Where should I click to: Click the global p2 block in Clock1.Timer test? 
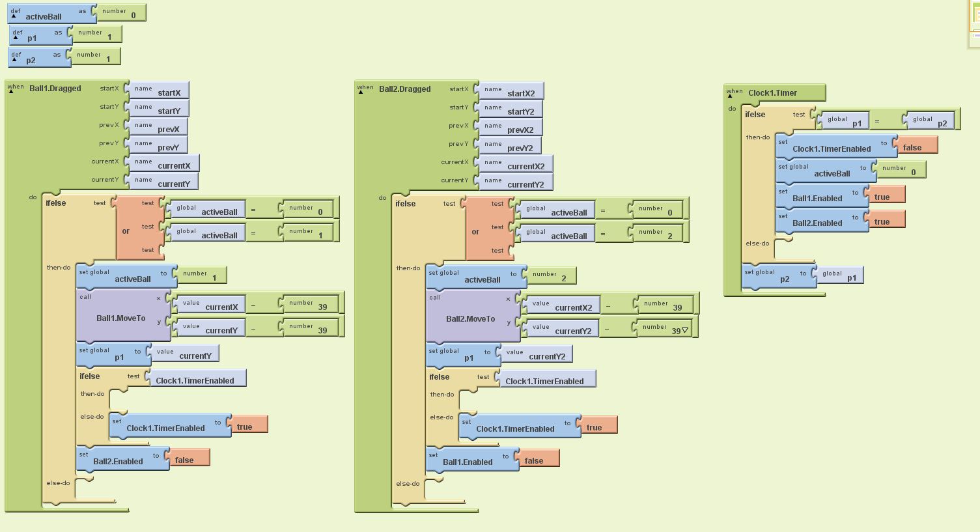[x=927, y=121]
